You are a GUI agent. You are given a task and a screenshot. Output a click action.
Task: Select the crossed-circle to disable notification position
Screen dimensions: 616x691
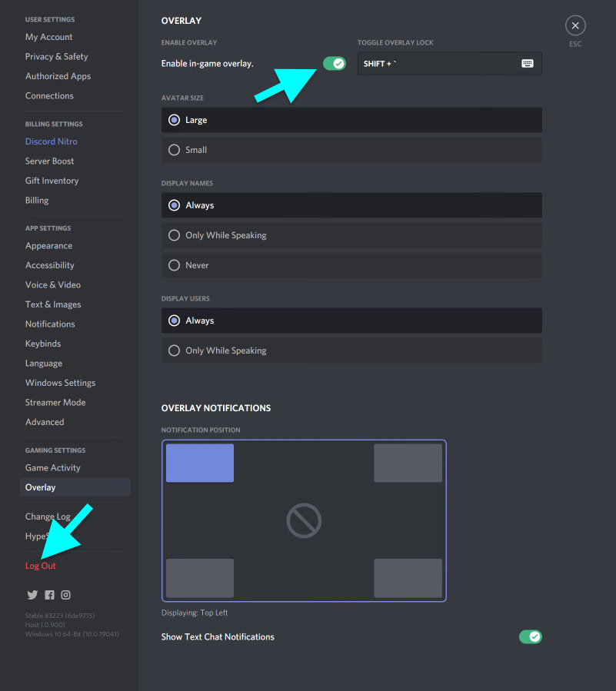pos(303,520)
